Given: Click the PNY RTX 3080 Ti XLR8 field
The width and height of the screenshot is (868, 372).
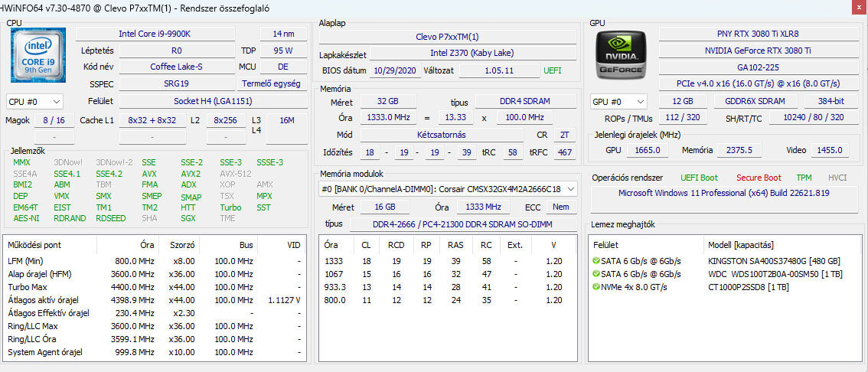Looking at the screenshot, I should pos(758,34).
